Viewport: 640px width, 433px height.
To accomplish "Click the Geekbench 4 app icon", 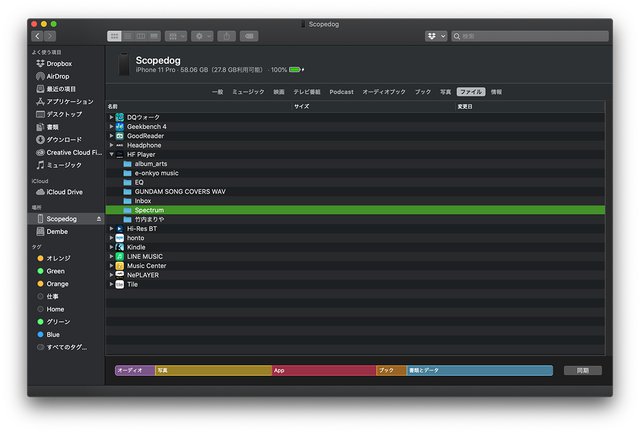I will 119,127.
